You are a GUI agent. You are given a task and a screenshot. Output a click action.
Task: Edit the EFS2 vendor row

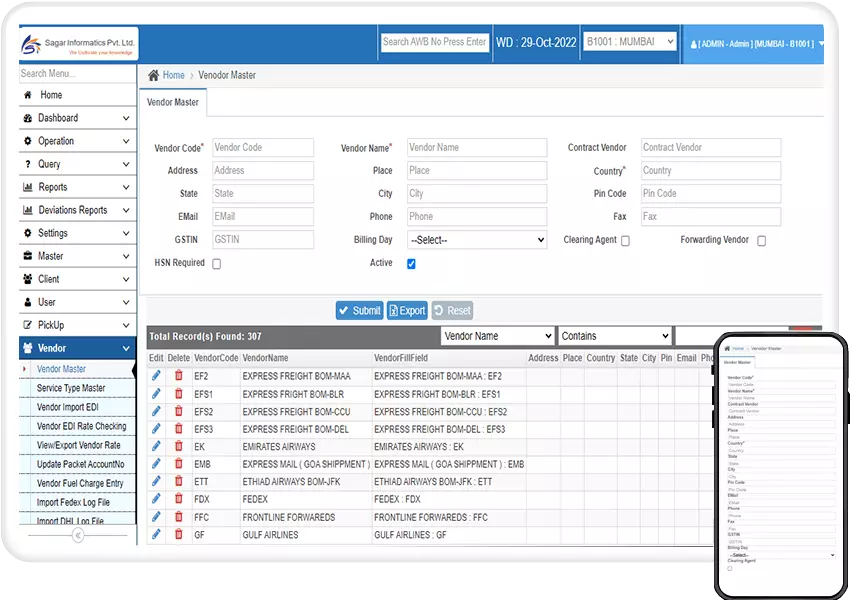tap(156, 411)
